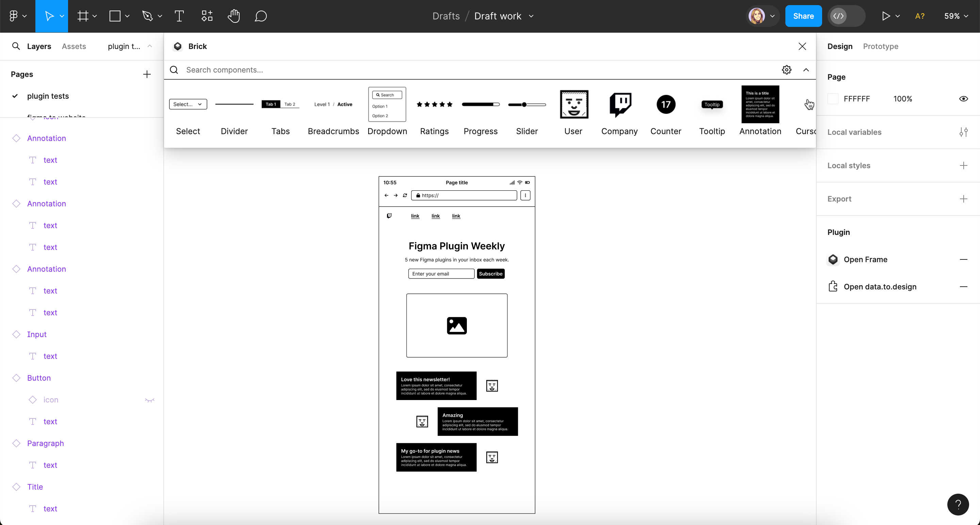Select the Hand tool

click(233, 16)
